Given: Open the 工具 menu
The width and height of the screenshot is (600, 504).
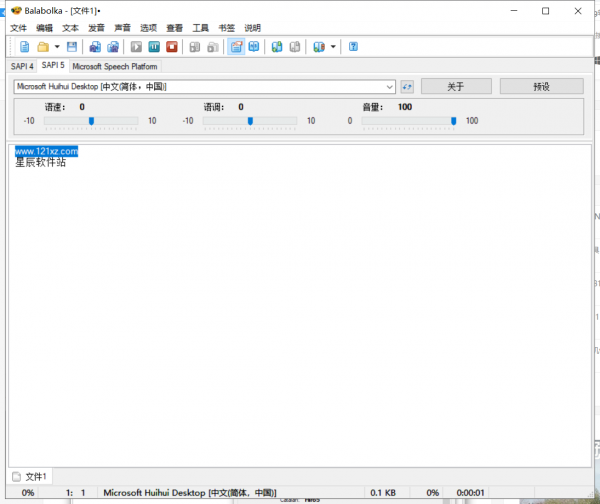Looking at the screenshot, I should (200, 28).
